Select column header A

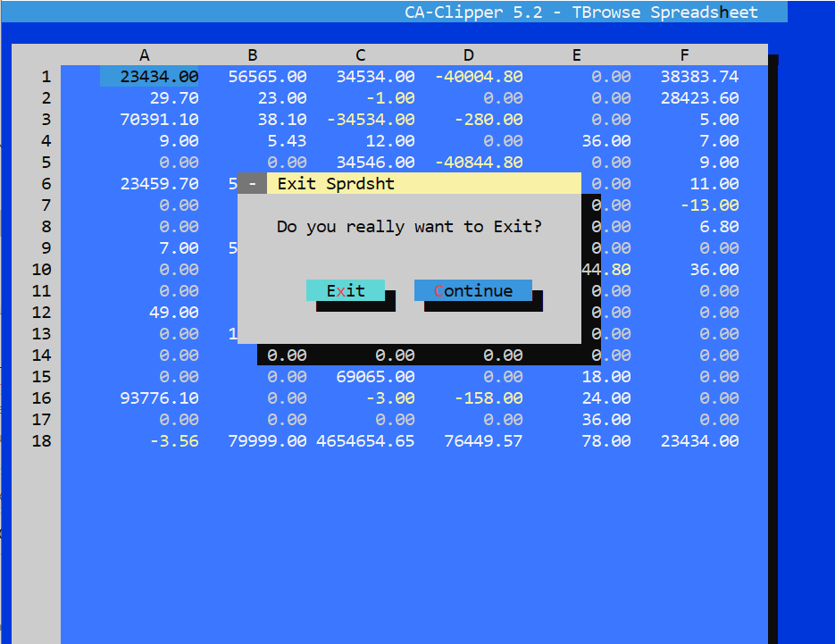pyautogui.click(x=145, y=54)
